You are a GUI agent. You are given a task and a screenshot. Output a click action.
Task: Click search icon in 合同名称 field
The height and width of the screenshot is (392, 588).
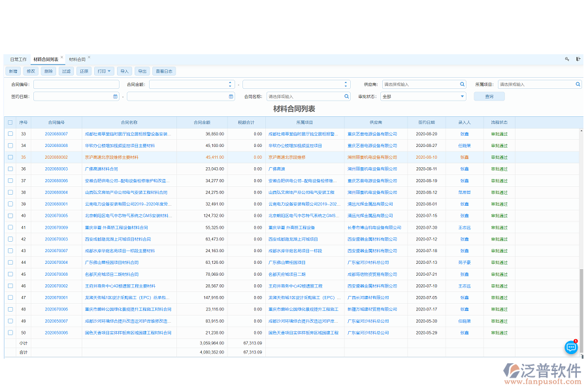pos(346,96)
